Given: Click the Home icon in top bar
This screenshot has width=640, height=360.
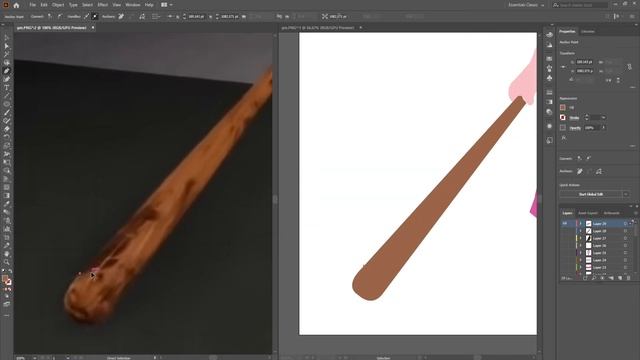Looking at the screenshot, I should [x=16, y=5].
